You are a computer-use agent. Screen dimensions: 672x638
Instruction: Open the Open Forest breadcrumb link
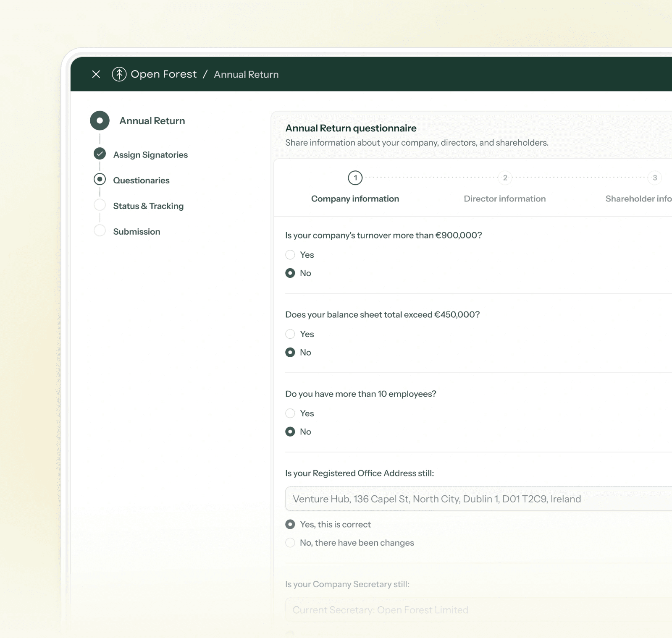coord(163,74)
